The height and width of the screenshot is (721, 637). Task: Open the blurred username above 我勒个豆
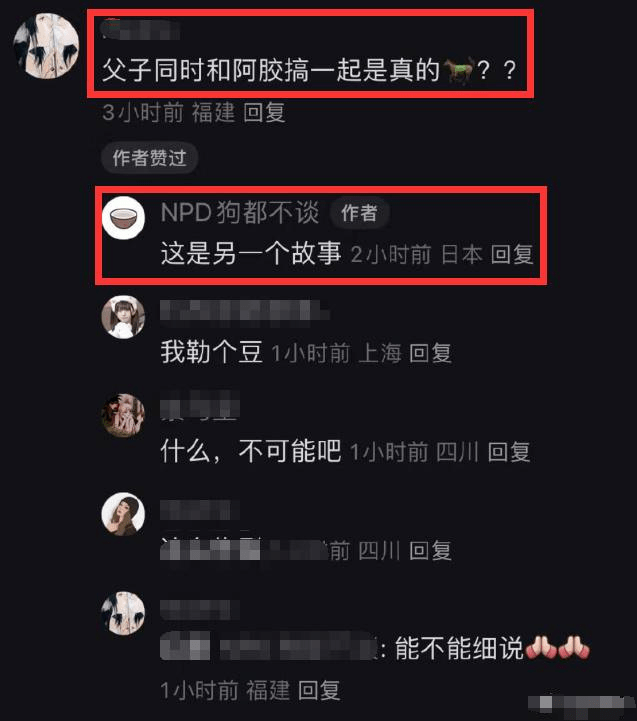[x=245, y=310]
